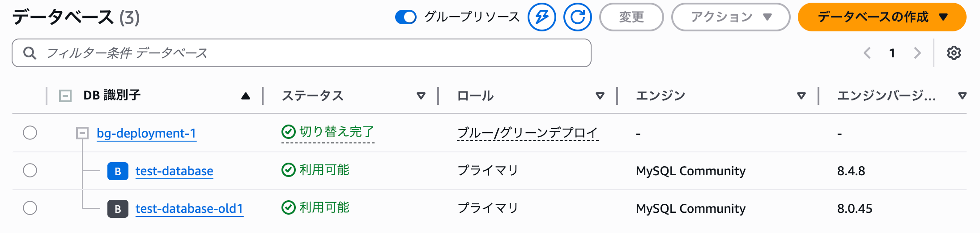980x233 pixels.
Task: Click the フィルター条件 データベース search field
Action: (x=304, y=53)
